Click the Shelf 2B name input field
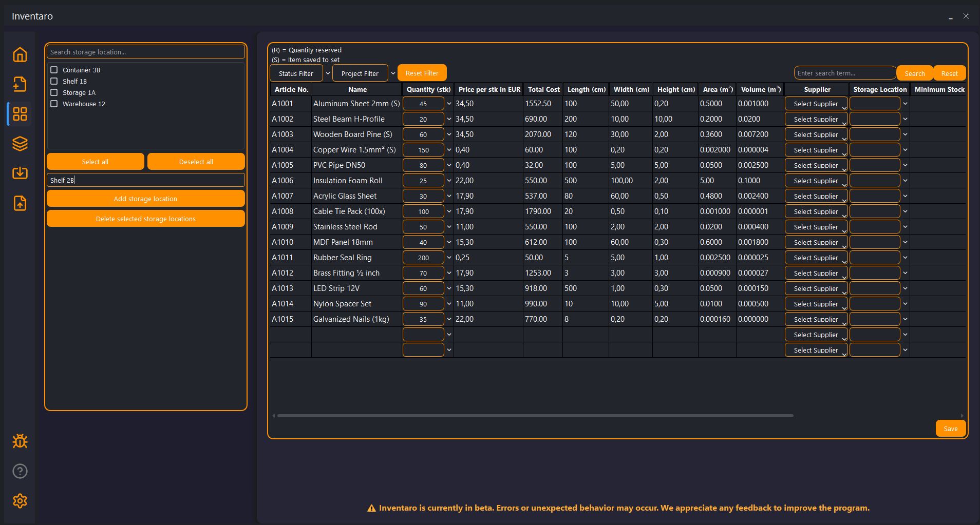Image resolution: width=980 pixels, height=525 pixels. pos(146,180)
